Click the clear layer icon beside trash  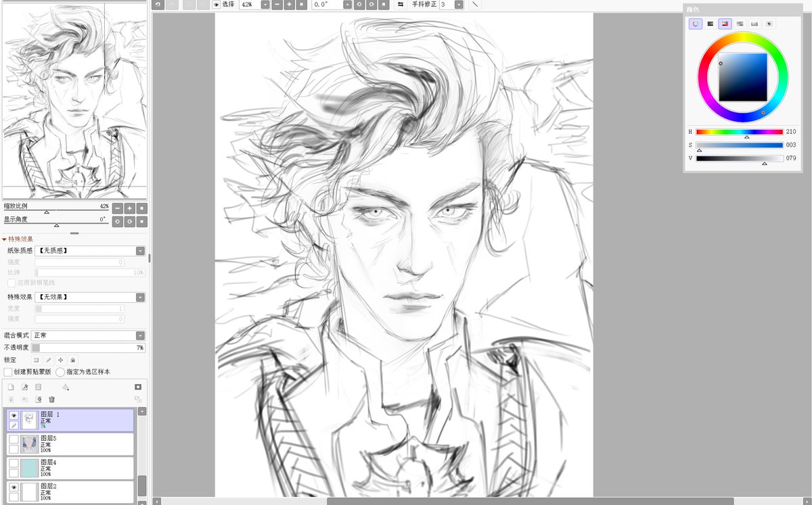coord(39,400)
